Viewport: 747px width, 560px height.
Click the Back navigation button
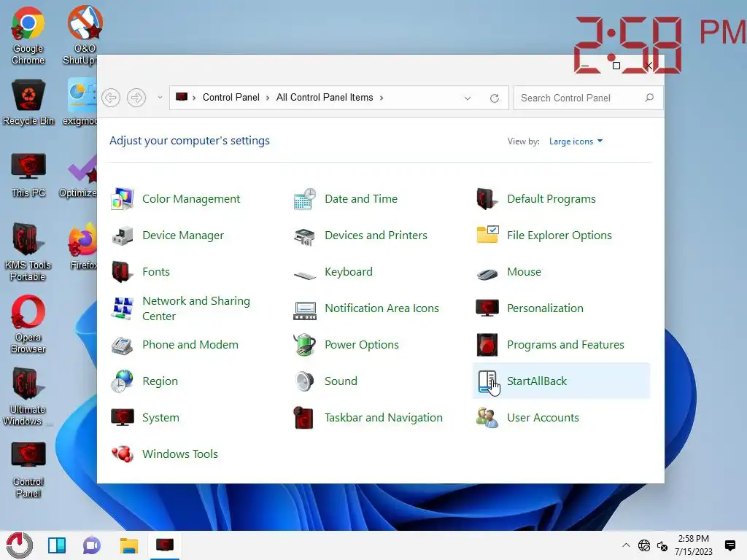[x=111, y=98]
